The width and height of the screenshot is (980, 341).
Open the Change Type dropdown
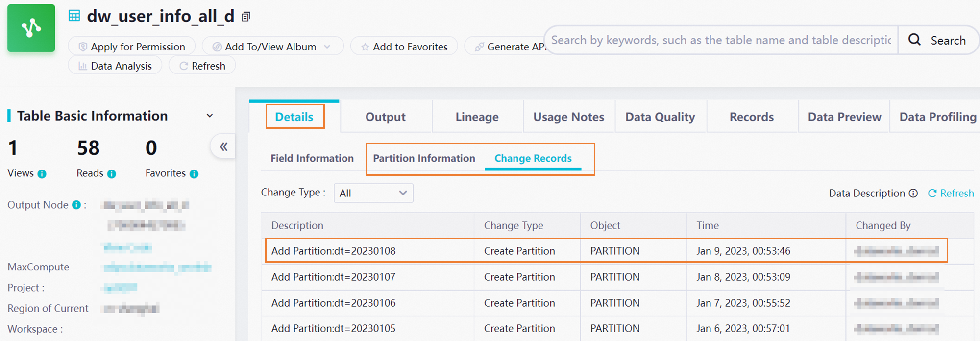tap(373, 193)
